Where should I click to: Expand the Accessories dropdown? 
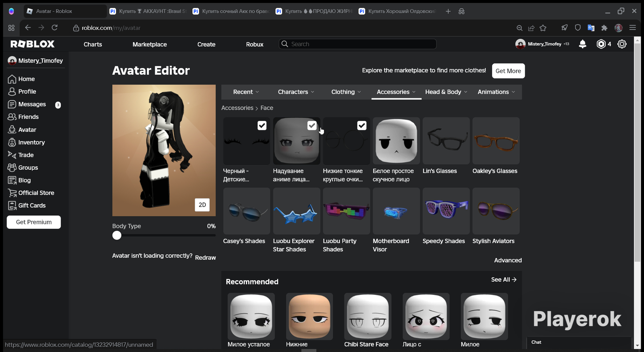point(396,92)
